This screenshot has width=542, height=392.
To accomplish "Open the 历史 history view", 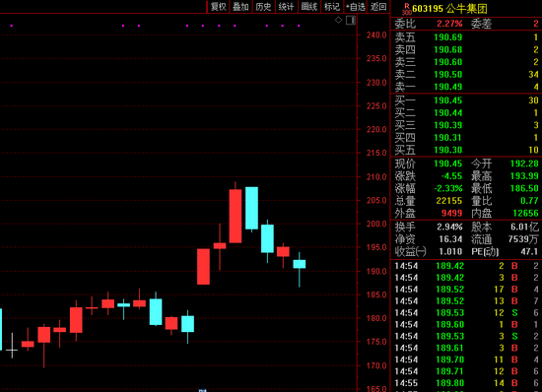I will coord(263,7).
